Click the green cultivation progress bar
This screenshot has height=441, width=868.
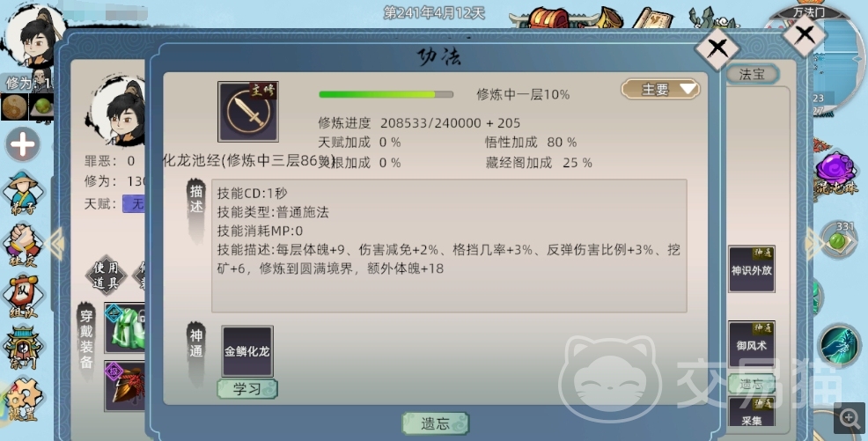[x=386, y=94]
